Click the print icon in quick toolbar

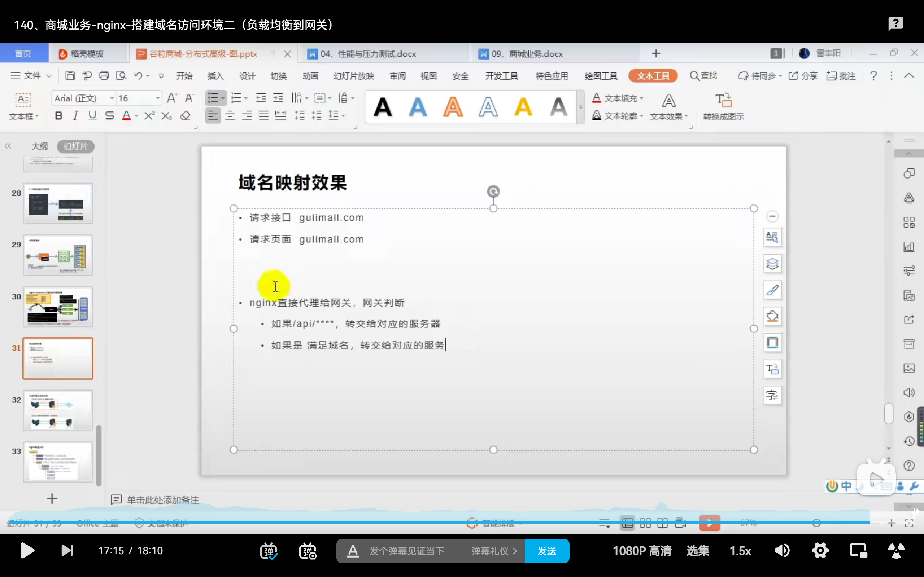(104, 76)
